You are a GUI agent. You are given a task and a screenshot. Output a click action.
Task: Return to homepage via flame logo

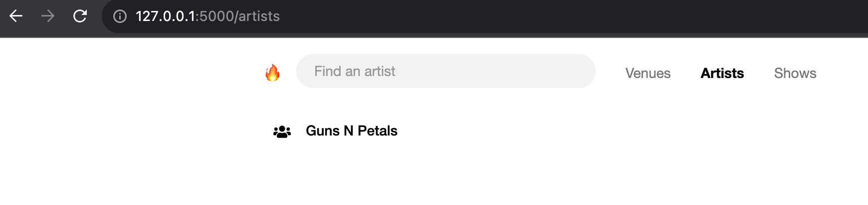pyautogui.click(x=272, y=72)
